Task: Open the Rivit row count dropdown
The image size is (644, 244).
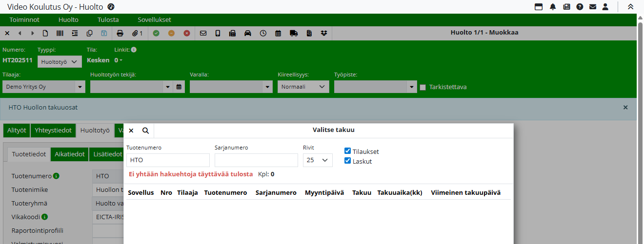Action: point(318,160)
